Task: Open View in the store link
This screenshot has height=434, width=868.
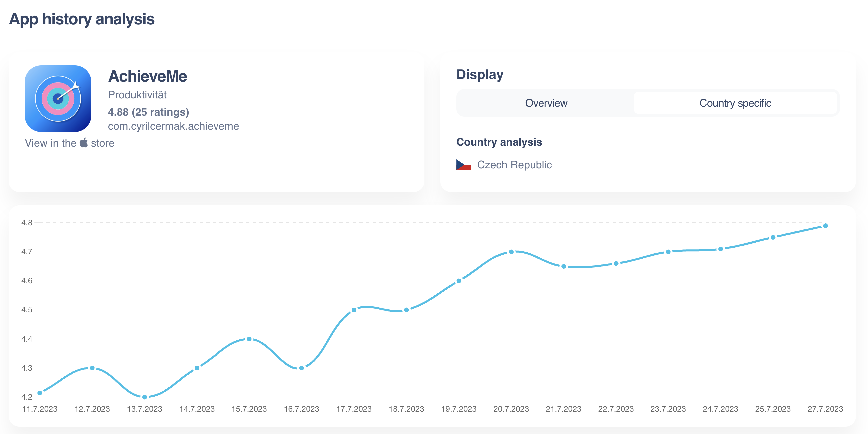Action: [x=69, y=143]
